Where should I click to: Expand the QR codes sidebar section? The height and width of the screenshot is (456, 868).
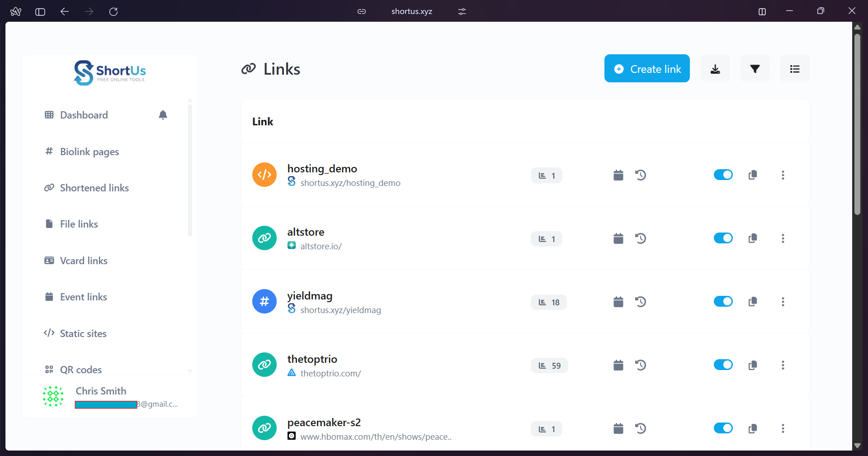click(x=190, y=370)
